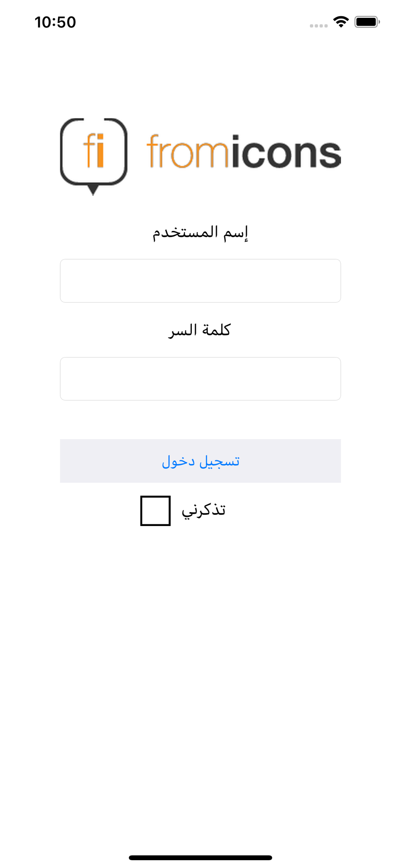Click the dark 'icons' part of logo
This screenshot has width=401, height=868.
286,151
